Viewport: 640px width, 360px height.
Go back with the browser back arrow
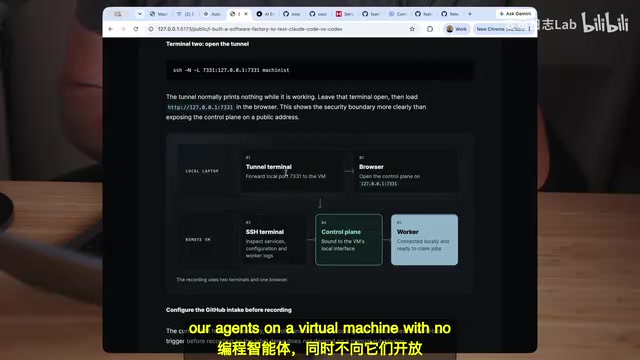tap(111, 29)
